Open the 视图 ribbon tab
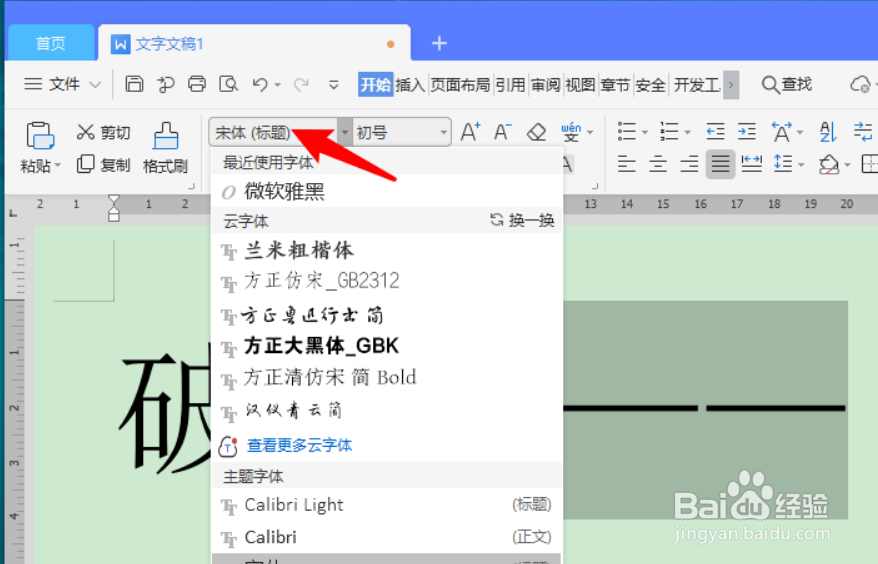878x564 pixels. click(x=580, y=85)
